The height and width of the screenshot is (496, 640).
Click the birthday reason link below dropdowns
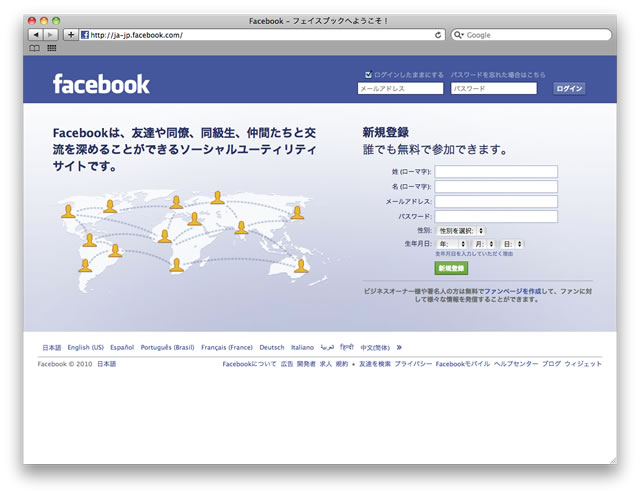tap(474, 254)
